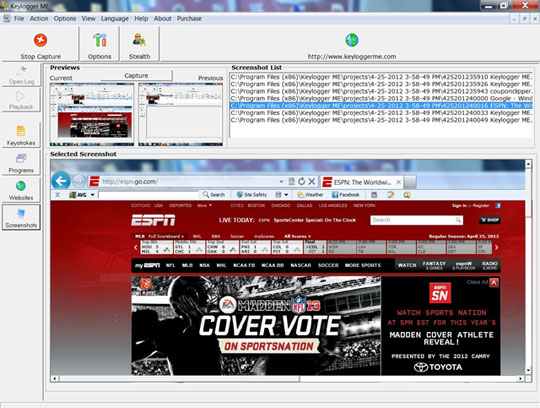
Task: Click Weather in the AVG toolbar
Action: [x=311, y=195]
